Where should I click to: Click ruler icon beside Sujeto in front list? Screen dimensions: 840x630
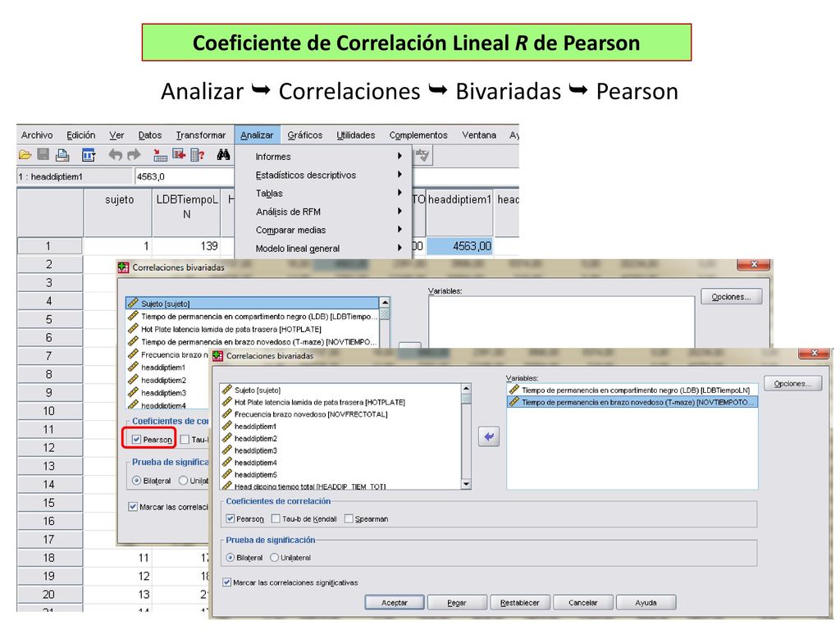pyautogui.click(x=227, y=390)
